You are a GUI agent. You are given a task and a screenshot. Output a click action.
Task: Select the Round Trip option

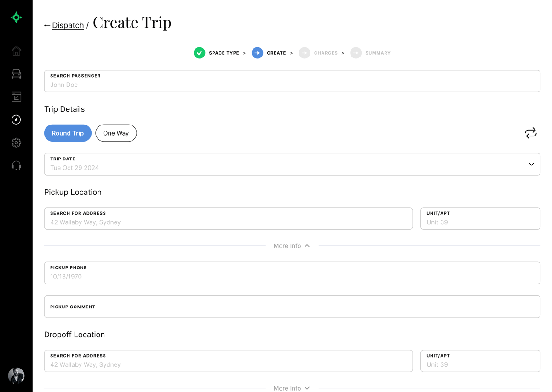(x=68, y=133)
